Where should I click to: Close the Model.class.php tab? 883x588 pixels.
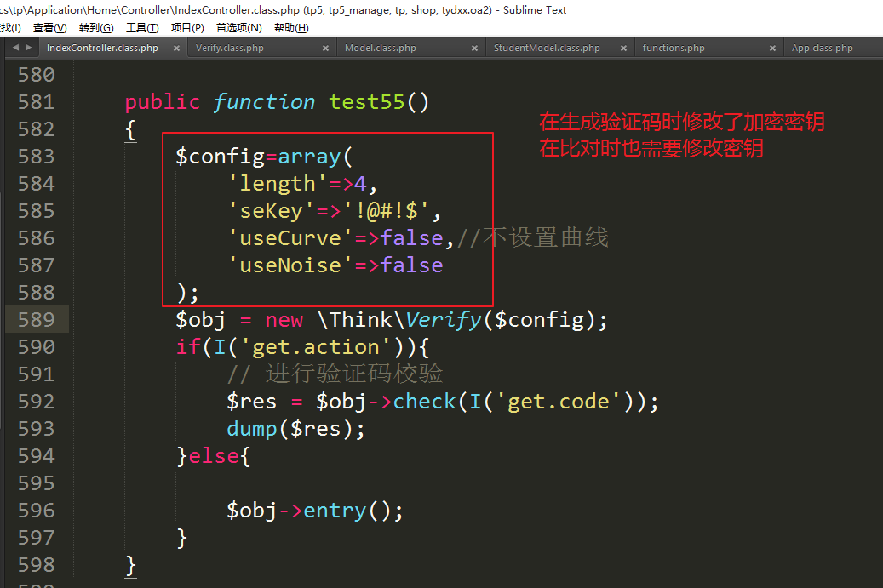pyautogui.click(x=475, y=49)
